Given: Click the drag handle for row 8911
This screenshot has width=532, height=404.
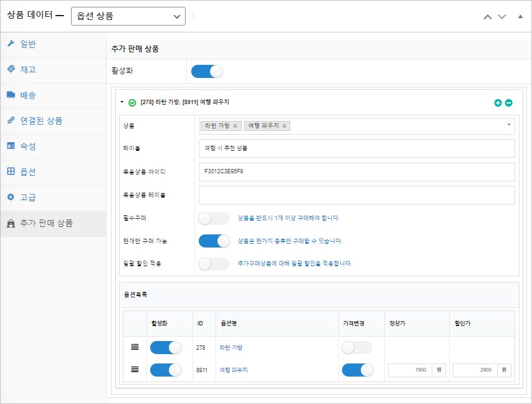Looking at the screenshot, I should [135, 370].
